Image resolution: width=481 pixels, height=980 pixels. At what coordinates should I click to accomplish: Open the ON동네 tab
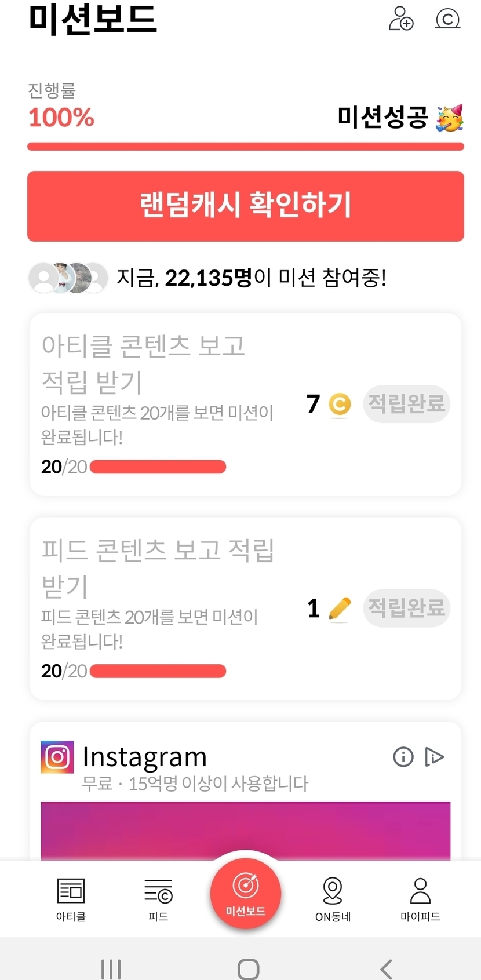333,899
